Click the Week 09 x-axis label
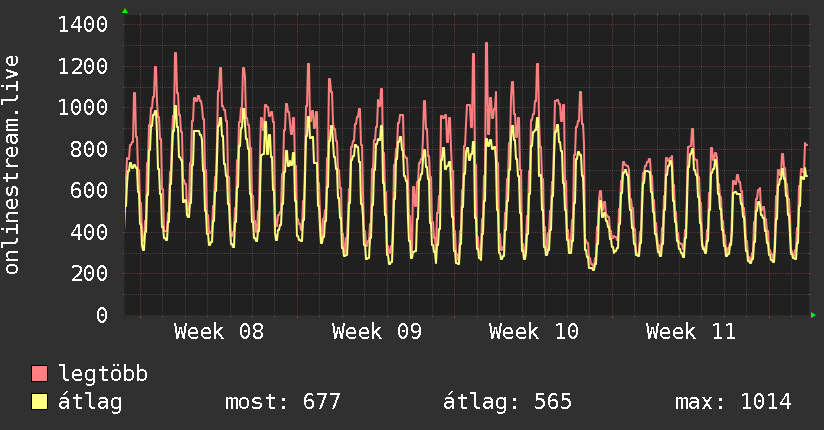 (377, 332)
